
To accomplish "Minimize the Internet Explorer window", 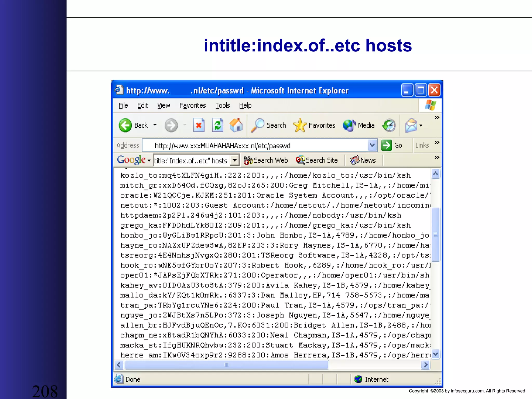I will click(x=407, y=90).
